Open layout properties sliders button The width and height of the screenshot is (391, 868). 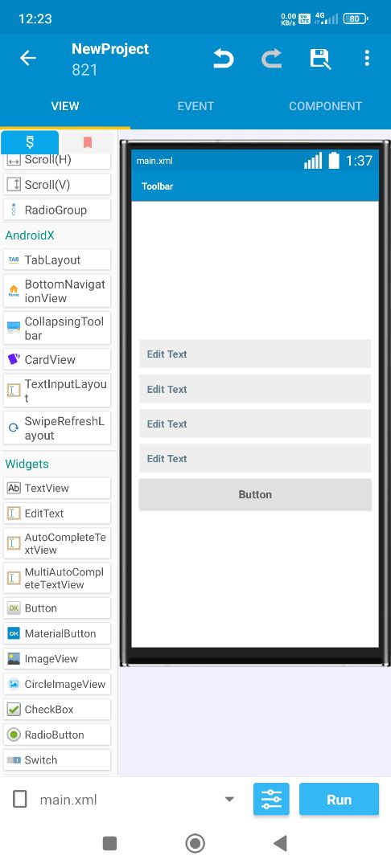[x=271, y=799]
